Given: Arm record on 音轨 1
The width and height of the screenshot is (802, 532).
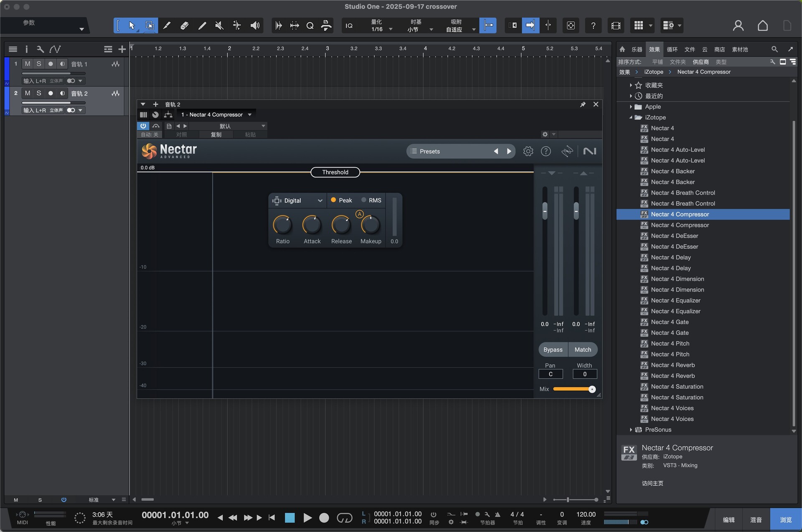Looking at the screenshot, I should [x=51, y=64].
